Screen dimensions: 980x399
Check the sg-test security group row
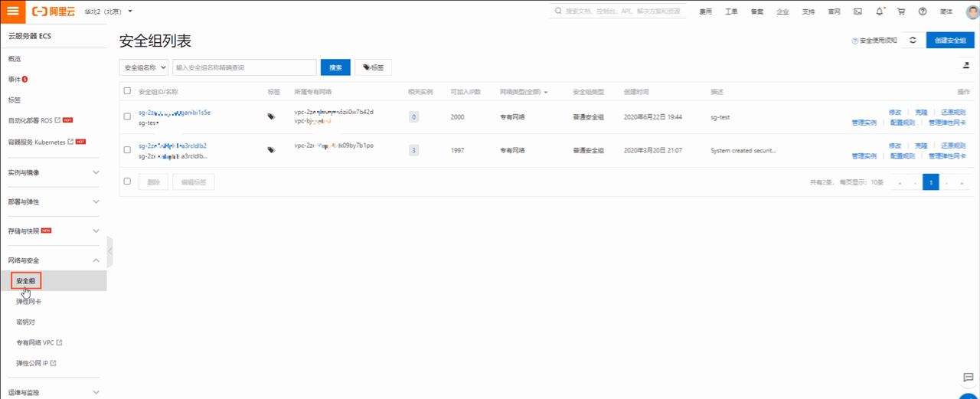coord(127,116)
